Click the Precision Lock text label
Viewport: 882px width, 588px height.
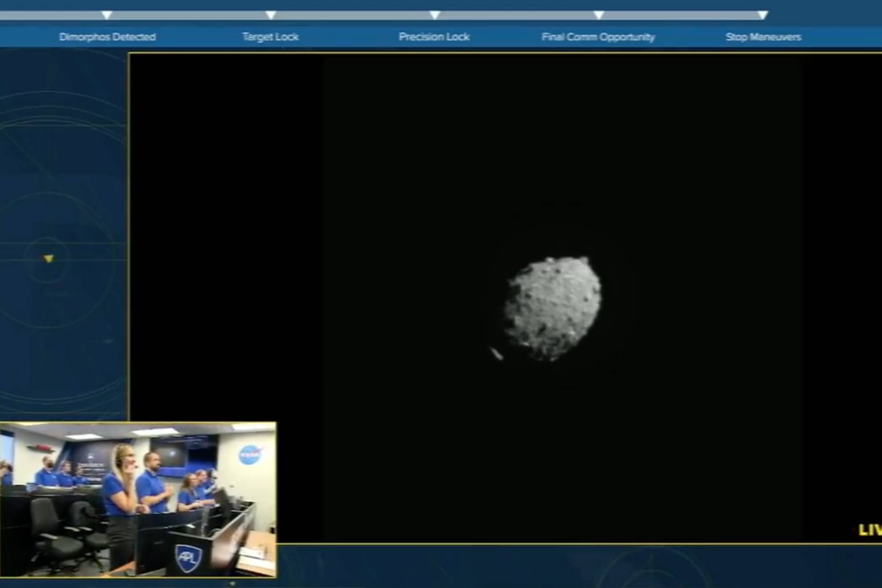pos(434,37)
